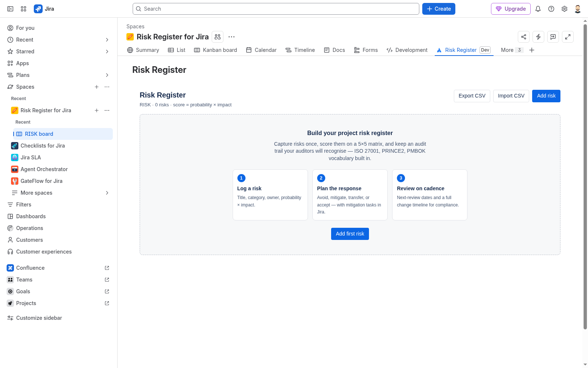Create a space using plus next to Spaces
588x368 pixels.
[97, 87]
